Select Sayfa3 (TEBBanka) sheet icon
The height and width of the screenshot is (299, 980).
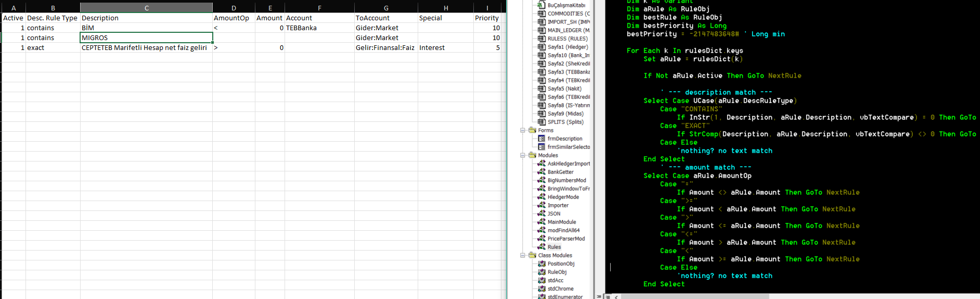(x=541, y=72)
